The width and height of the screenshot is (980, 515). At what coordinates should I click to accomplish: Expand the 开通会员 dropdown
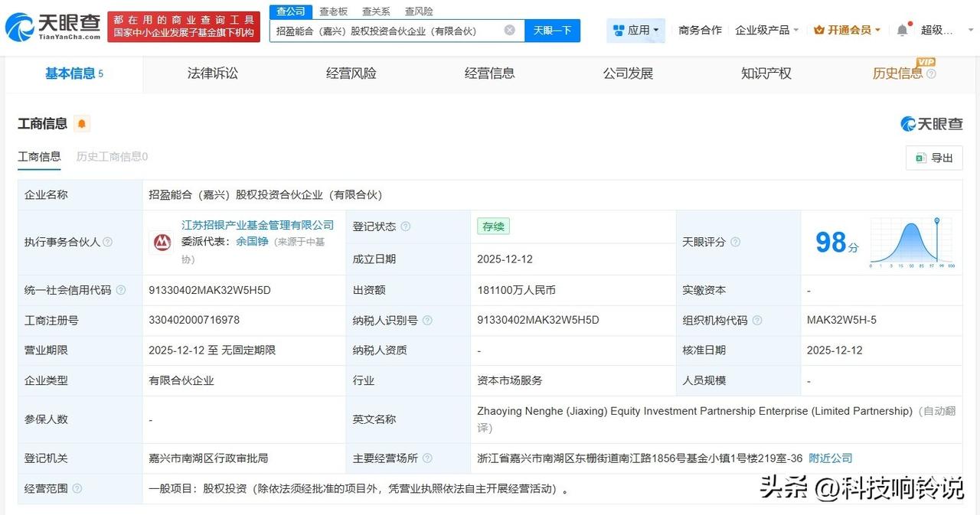tap(847, 31)
